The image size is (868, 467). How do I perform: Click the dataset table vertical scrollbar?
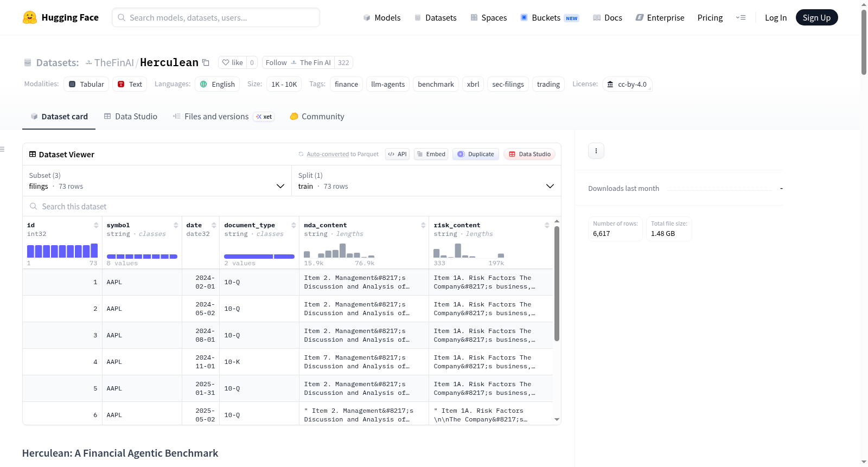click(557, 284)
